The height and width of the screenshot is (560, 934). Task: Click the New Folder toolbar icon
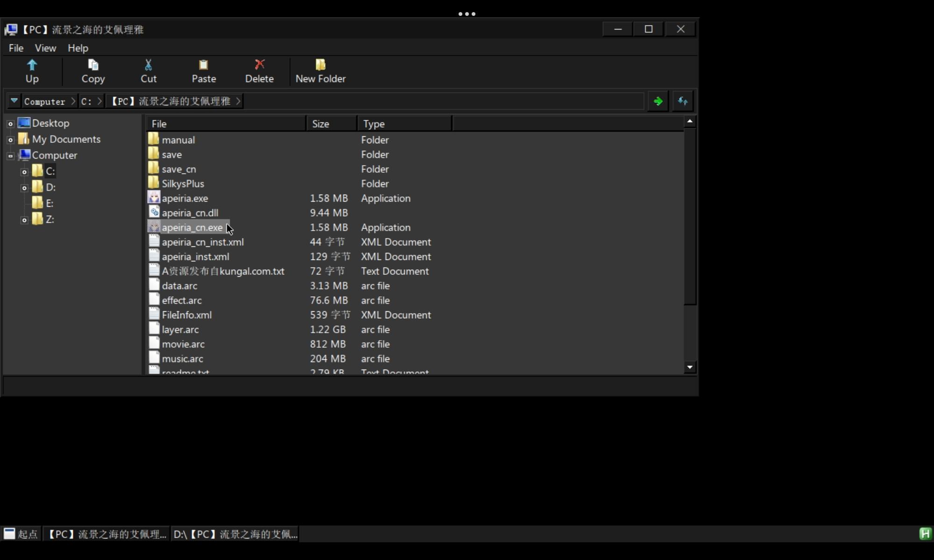point(320,70)
